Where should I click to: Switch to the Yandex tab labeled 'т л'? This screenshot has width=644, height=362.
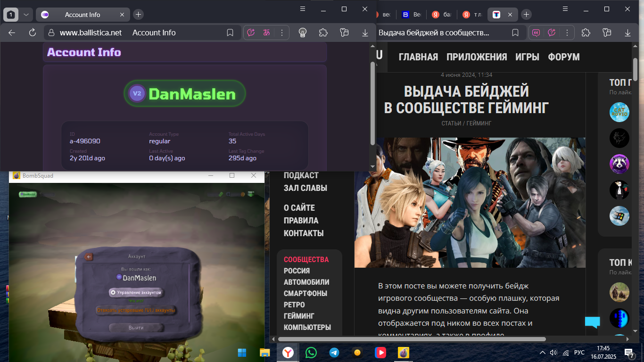pyautogui.click(x=472, y=15)
